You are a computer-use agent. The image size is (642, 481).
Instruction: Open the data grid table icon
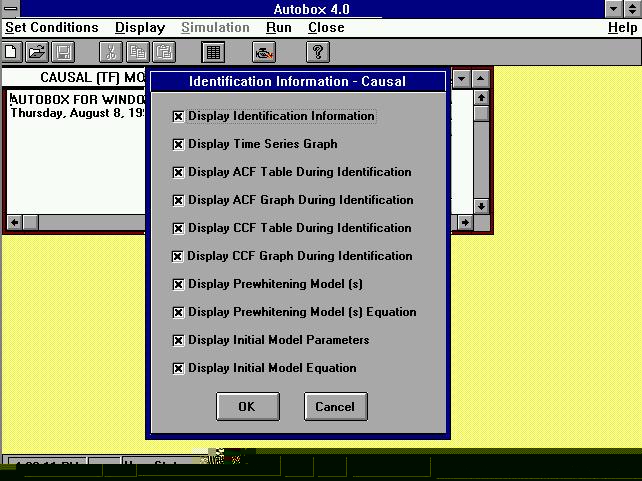click(213, 52)
